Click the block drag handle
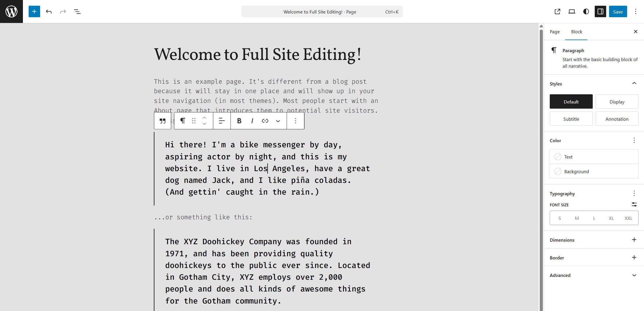 click(x=194, y=121)
